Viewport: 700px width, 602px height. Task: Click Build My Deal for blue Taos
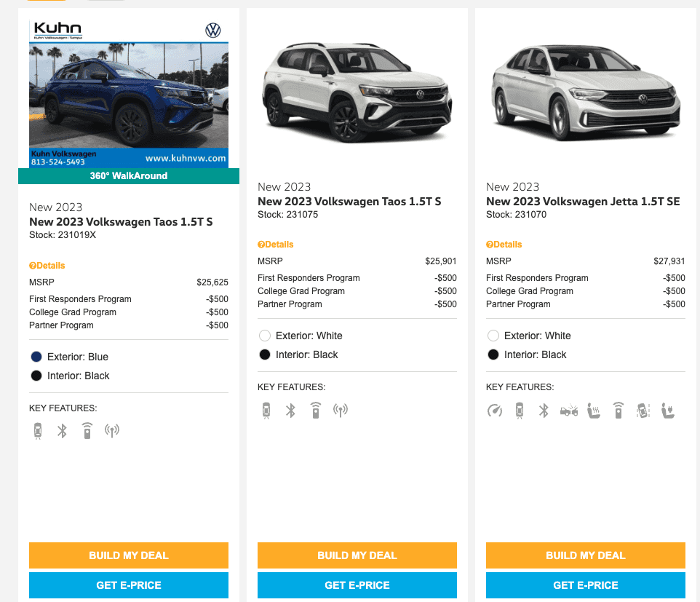click(x=129, y=555)
